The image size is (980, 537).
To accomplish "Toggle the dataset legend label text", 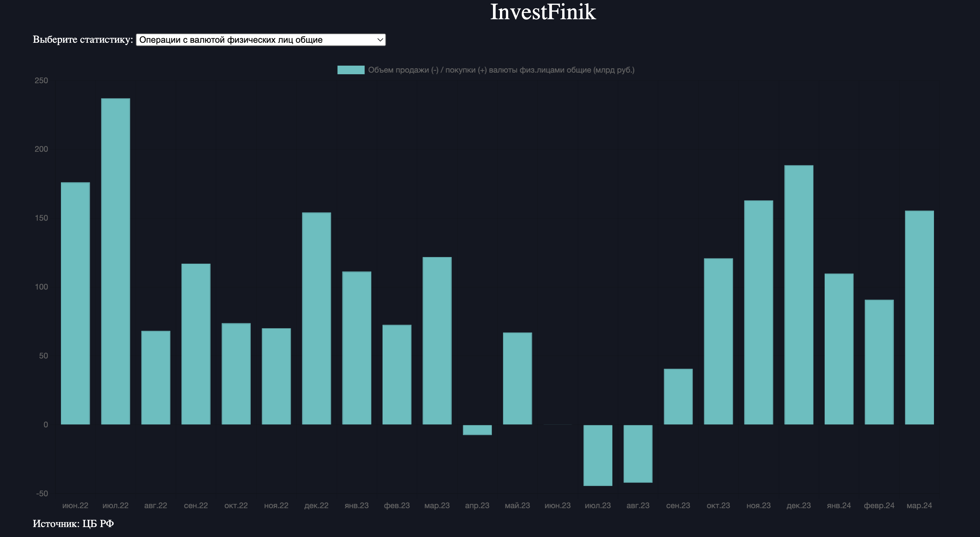I will [x=501, y=70].
